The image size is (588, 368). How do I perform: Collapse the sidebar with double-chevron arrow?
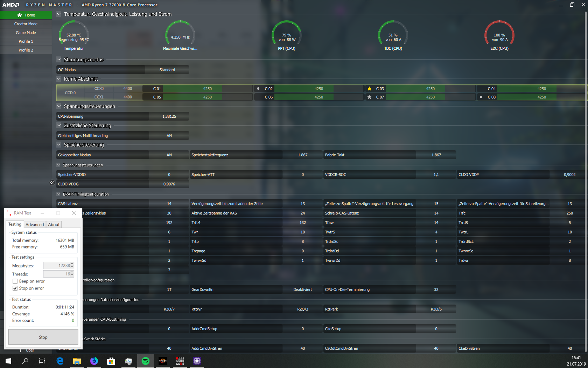tap(52, 183)
